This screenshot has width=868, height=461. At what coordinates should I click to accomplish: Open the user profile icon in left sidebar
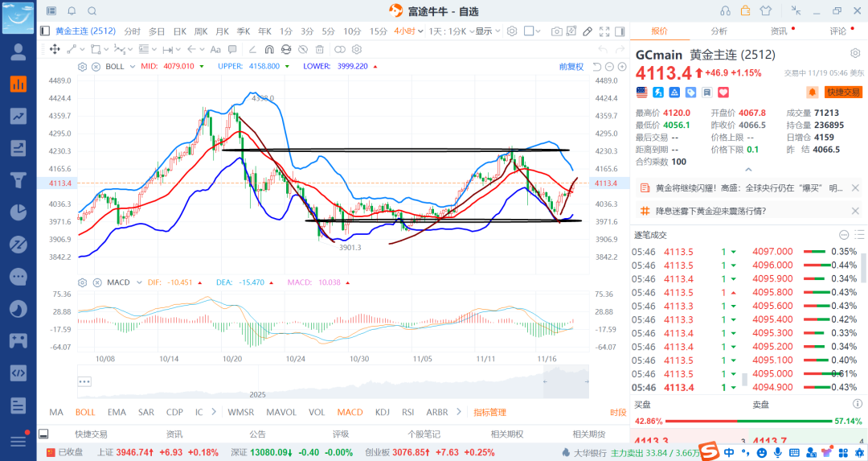pos(18,52)
